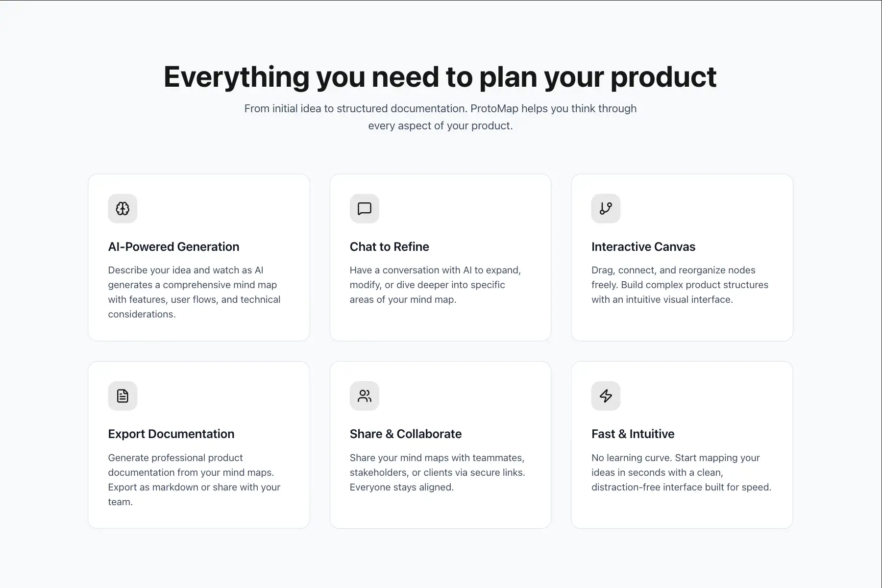Image resolution: width=882 pixels, height=588 pixels.
Task: Click the 'Share your mind maps' description
Action: [437, 472]
